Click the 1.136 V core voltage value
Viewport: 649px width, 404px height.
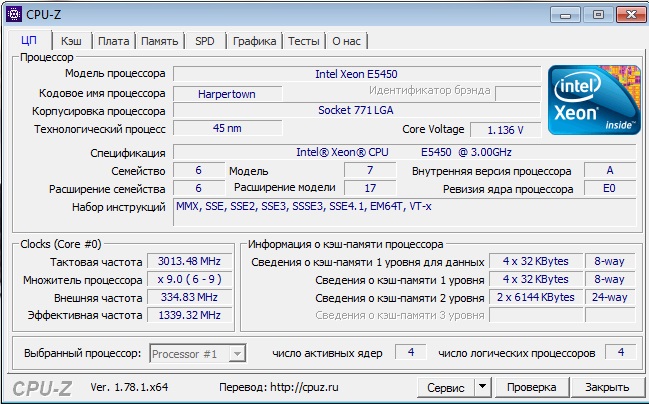click(505, 130)
